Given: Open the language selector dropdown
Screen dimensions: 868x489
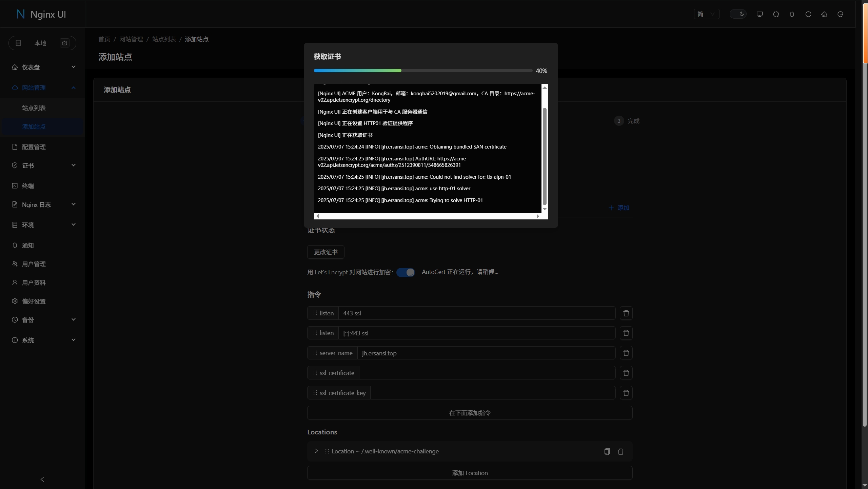Looking at the screenshot, I should tap(706, 14).
